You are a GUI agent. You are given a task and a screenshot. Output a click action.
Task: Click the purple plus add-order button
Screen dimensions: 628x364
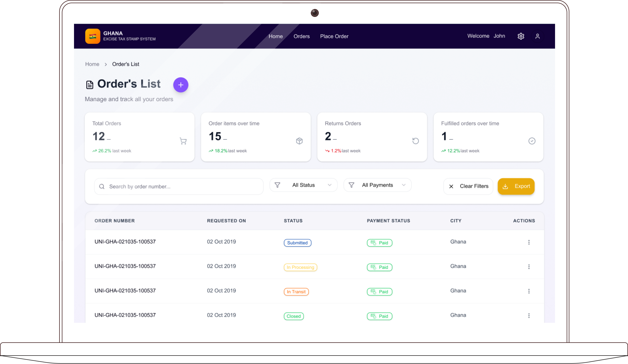[x=181, y=85]
